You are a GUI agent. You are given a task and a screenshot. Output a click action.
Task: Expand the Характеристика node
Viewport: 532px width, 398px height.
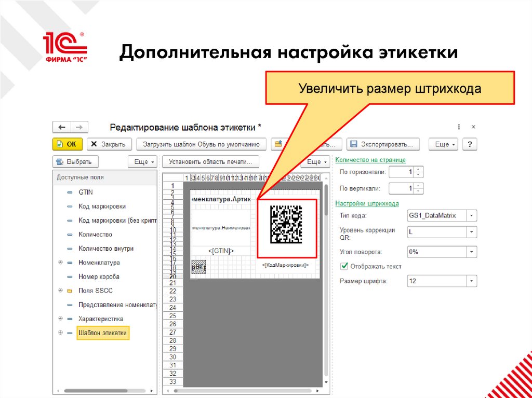click(x=60, y=319)
